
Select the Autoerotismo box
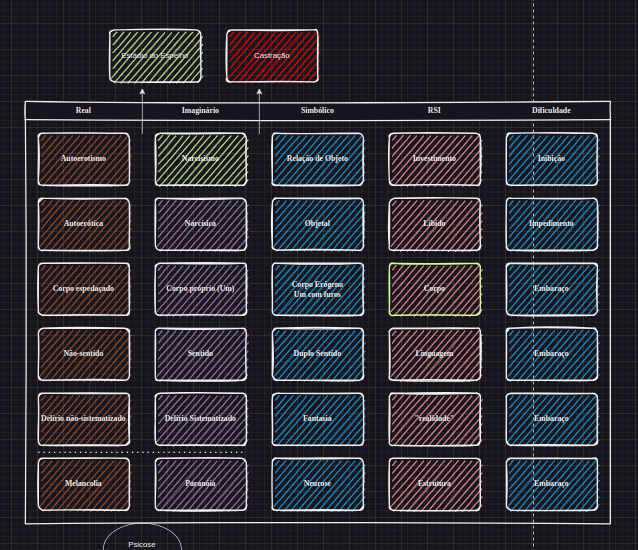click(x=84, y=159)
